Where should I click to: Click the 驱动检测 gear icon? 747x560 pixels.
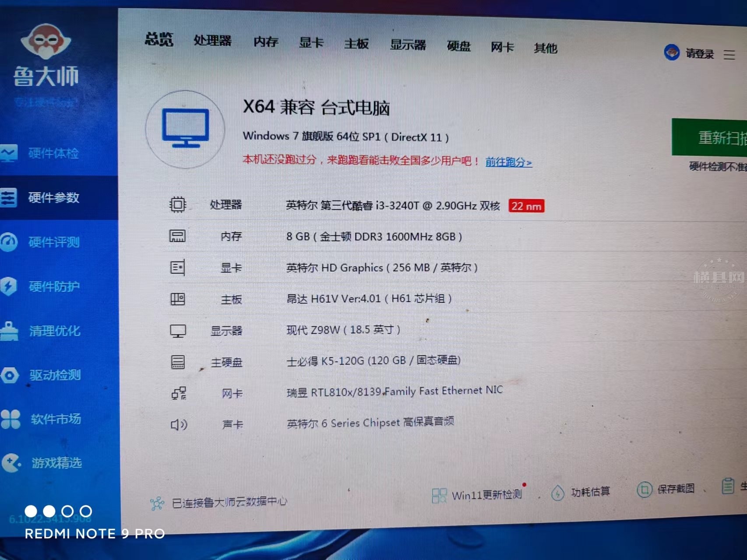[9, 375]
